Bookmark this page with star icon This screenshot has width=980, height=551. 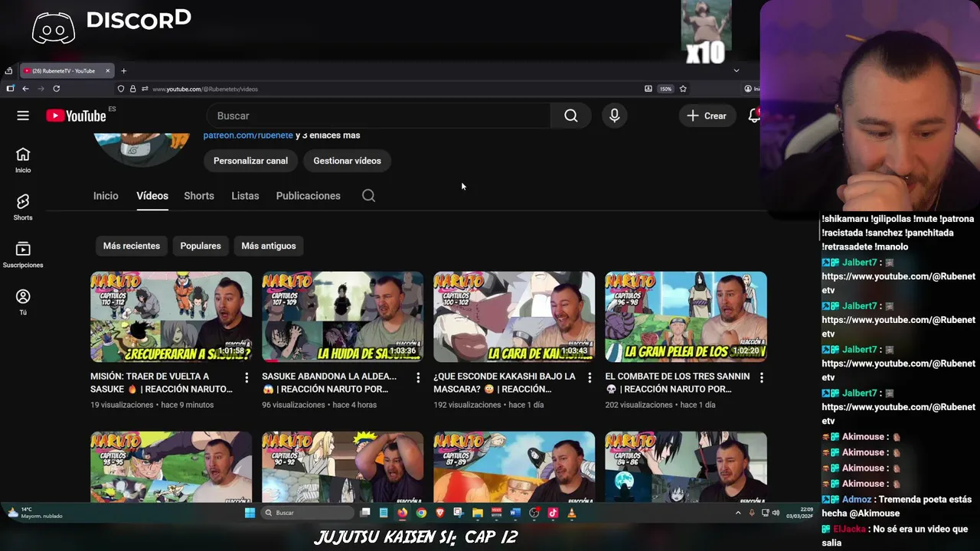click(683, 89)
